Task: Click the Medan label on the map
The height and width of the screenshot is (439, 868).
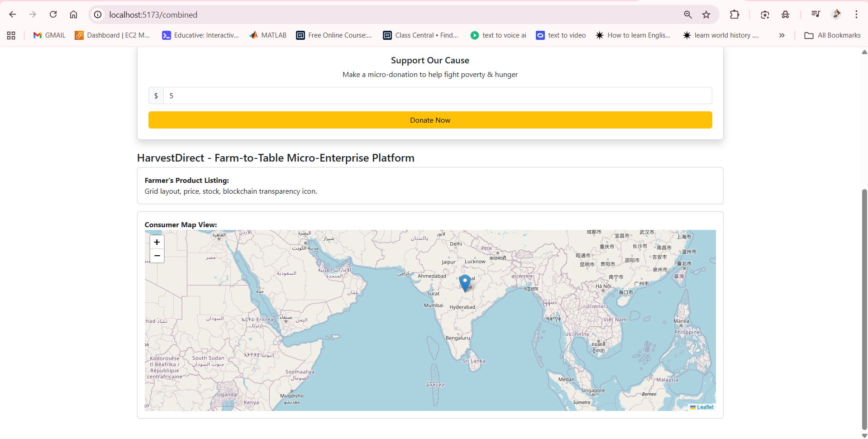Action: click(566, 380)
